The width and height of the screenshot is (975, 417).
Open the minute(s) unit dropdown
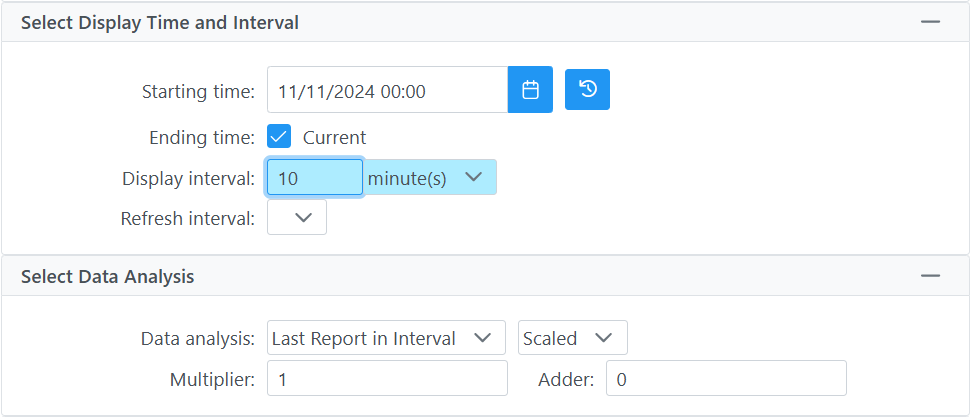click(x=430, y=177)
